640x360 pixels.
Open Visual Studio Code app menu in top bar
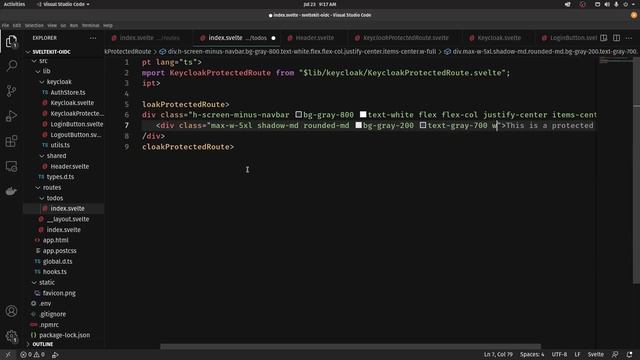63,4
